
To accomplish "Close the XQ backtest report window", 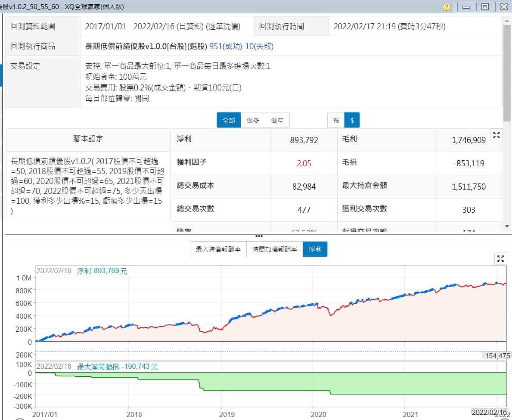I will pos(503,7).
